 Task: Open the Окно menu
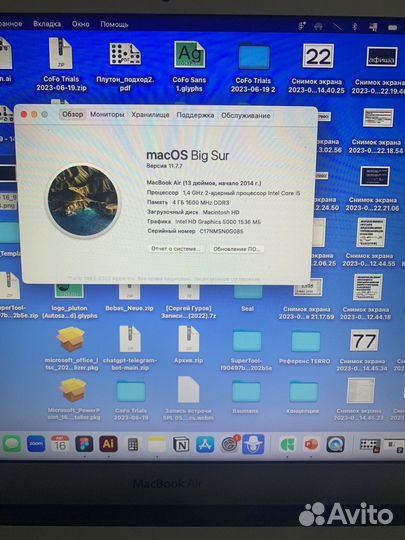[x=81, y=24]
